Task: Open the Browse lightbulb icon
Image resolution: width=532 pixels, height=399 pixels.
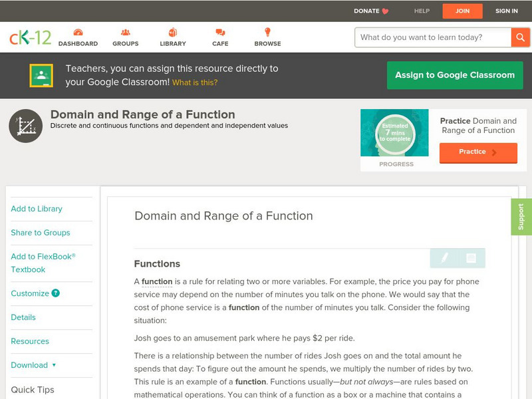Action: (x=268, y=32)
